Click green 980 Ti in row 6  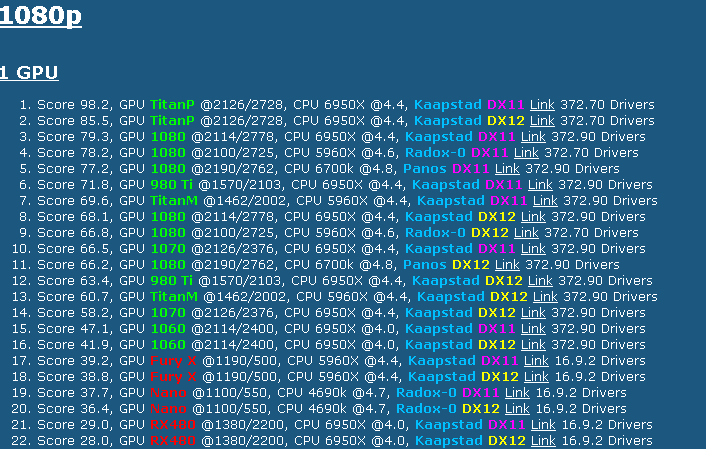pyautogui.click(x=172, y=185)
